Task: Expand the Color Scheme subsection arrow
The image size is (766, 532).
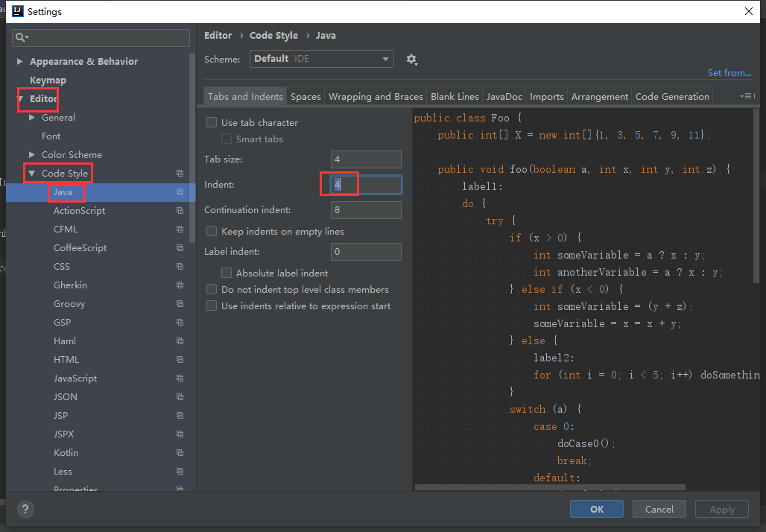Action: (32, 154)
